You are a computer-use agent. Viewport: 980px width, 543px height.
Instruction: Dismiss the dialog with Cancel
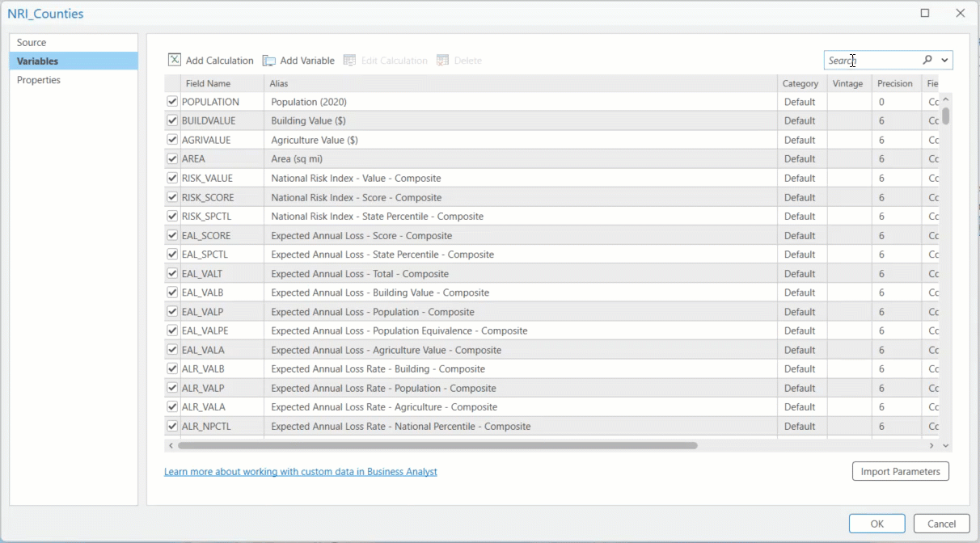click(940, 523)
